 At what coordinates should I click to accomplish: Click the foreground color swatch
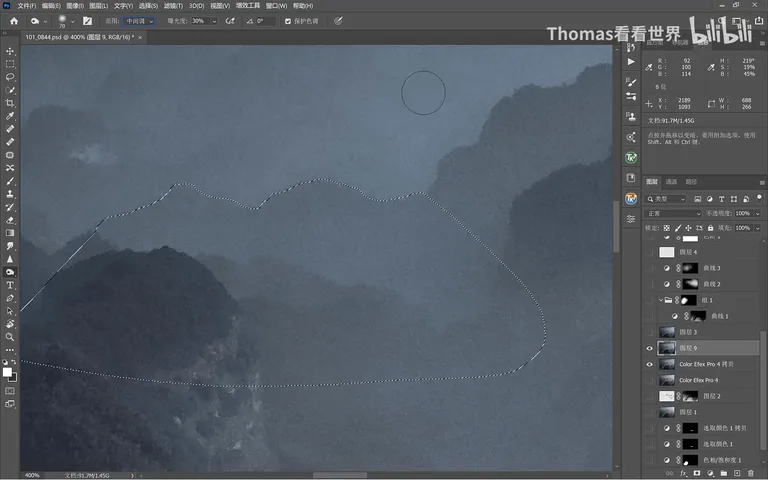[7, 372]
